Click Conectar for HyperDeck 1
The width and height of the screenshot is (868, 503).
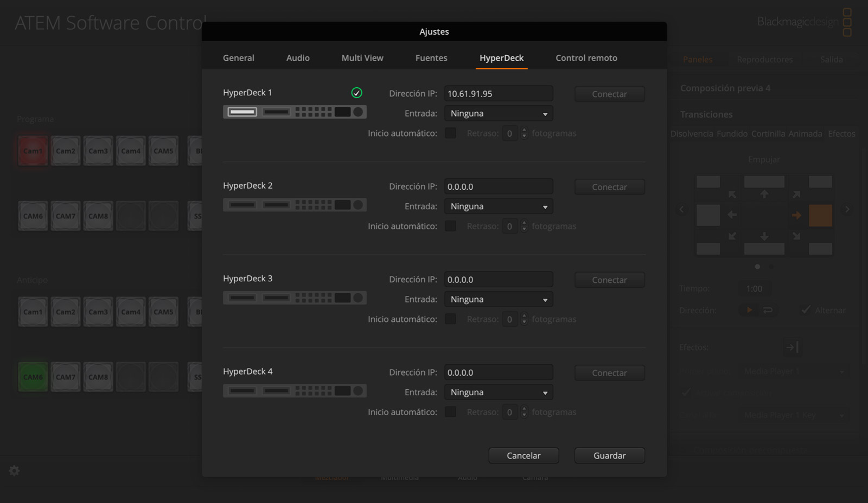(610, 94)
